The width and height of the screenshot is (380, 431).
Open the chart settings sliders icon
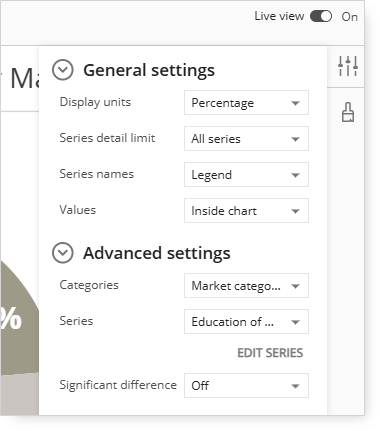[348, 66]
